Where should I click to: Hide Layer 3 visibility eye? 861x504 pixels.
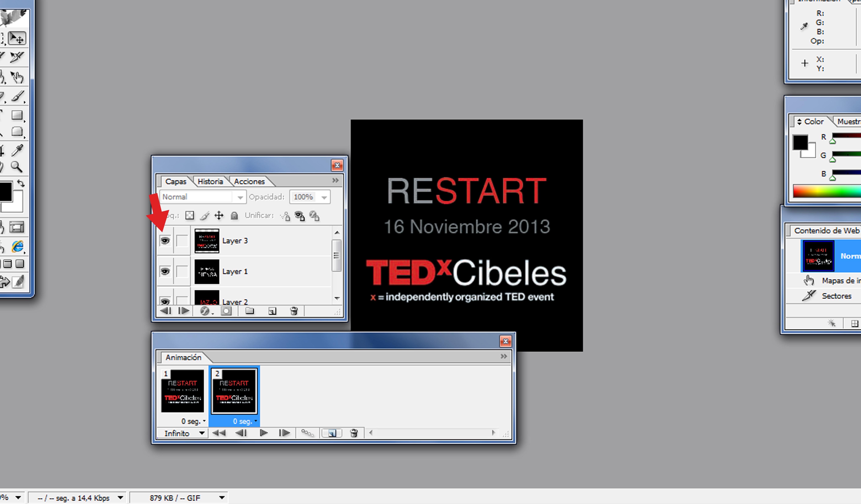[x=165, y=241]
